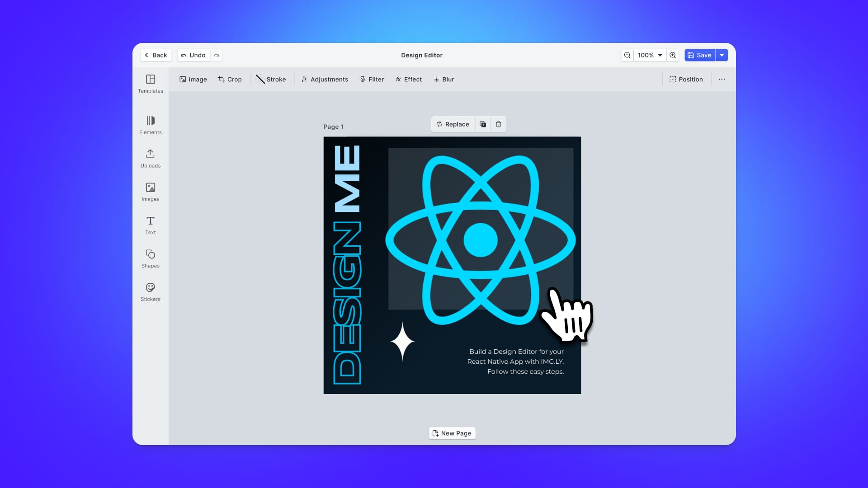The image size is (868, 488).
Task: Select the Blur tool
Action: tap(444, 79)
